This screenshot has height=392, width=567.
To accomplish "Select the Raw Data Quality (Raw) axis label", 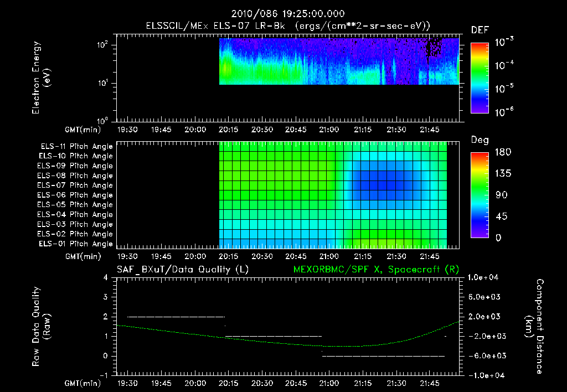I will coord(41,326).
